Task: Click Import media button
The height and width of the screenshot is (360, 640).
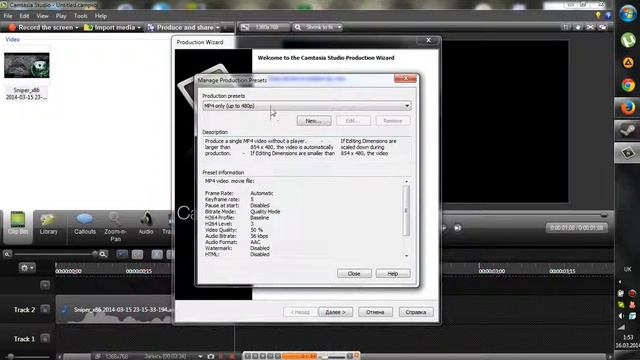Action: tap(110, 27)
